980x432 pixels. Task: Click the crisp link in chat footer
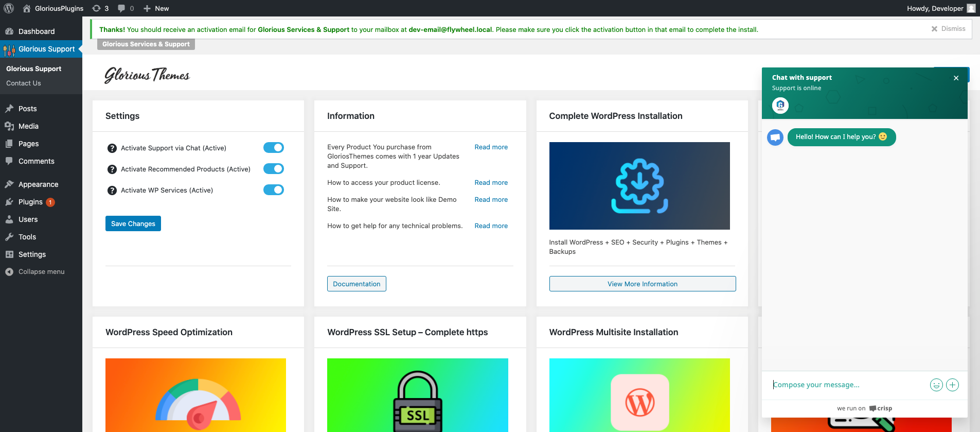pos(881,408)
